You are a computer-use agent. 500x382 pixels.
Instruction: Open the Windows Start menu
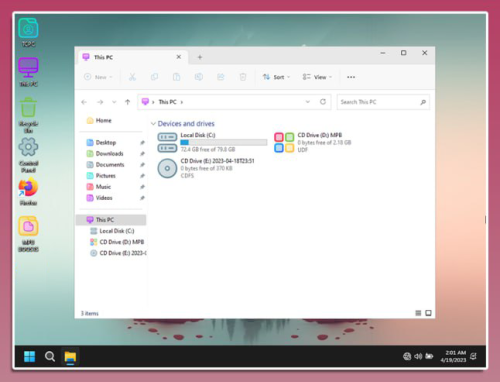click(x=29, y=356)
